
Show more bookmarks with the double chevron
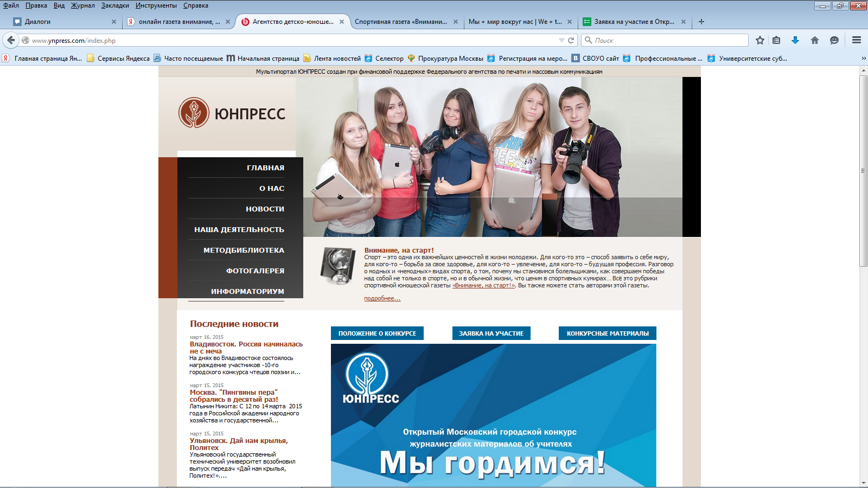864,59
